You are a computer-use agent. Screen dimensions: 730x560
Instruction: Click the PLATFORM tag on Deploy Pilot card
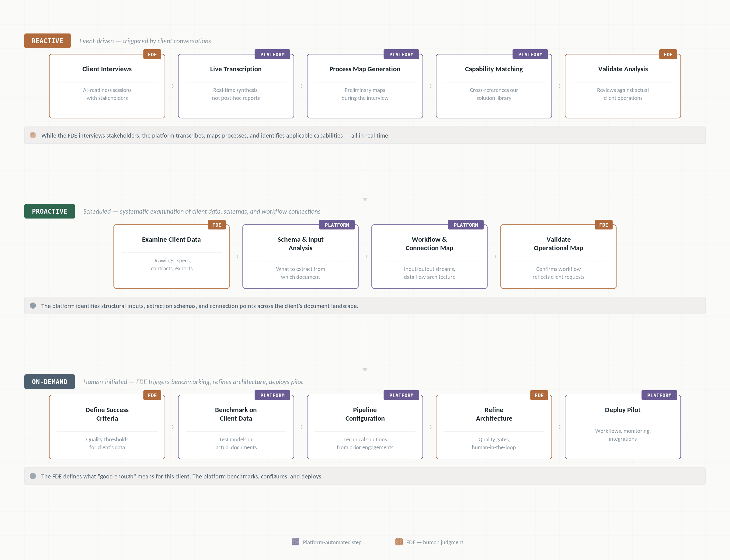659,395
